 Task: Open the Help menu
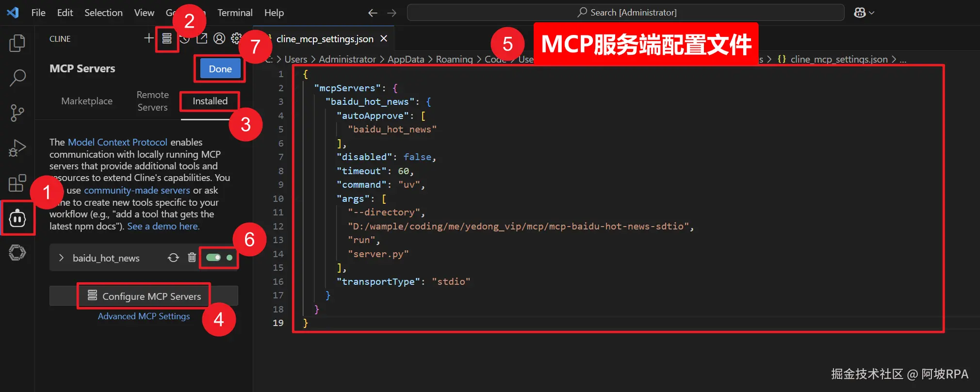click(274, 13)
